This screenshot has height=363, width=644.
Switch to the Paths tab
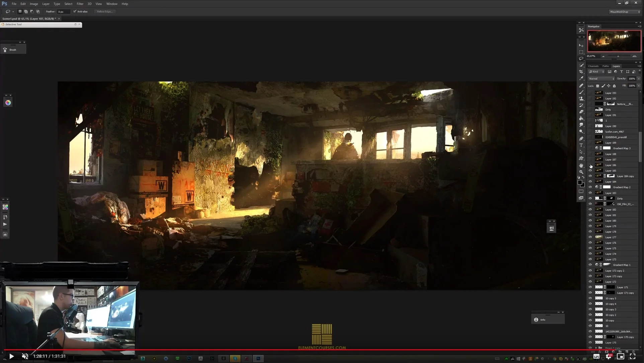[606, 66]
